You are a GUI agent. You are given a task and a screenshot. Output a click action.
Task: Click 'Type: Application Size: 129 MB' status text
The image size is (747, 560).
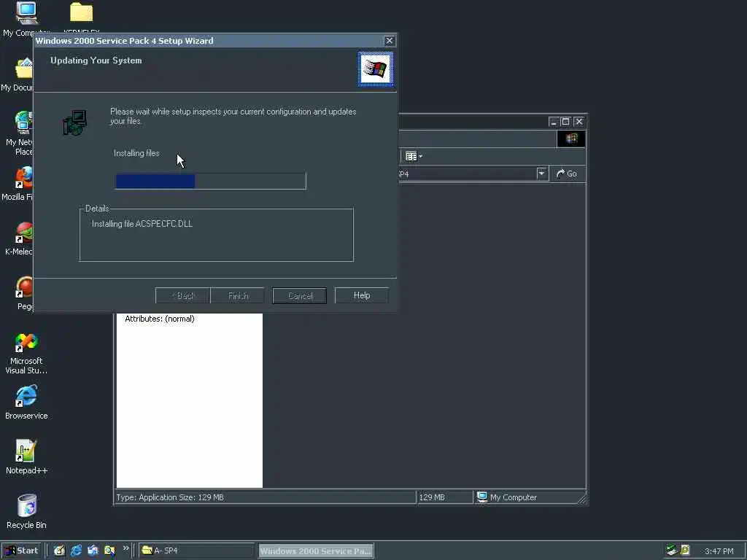169,497
